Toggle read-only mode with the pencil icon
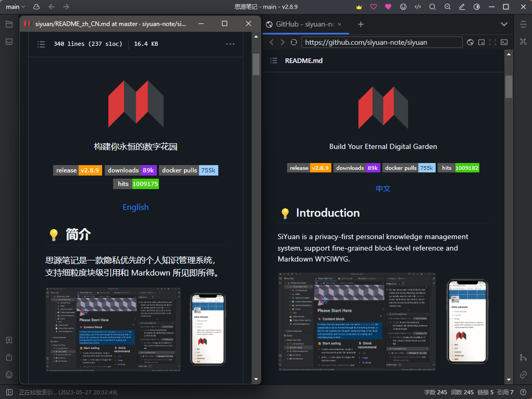 coord(462,7)
